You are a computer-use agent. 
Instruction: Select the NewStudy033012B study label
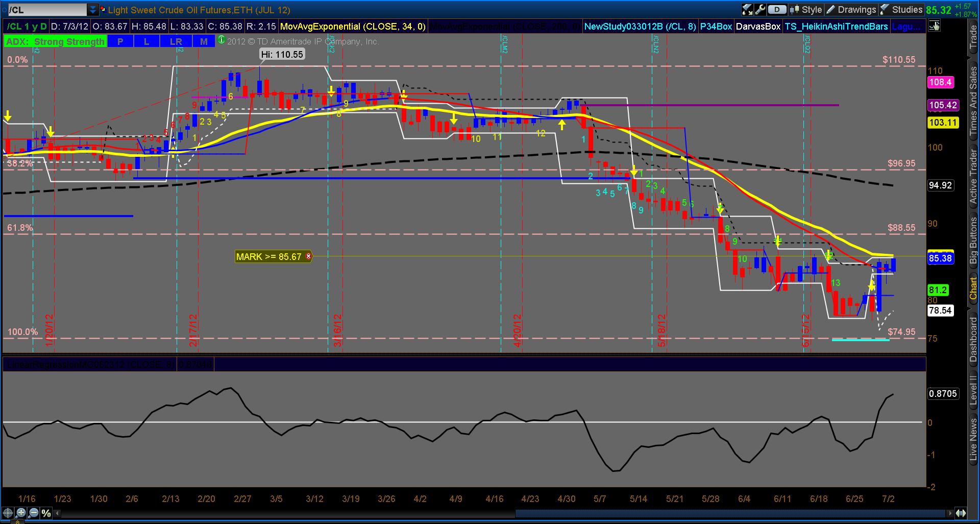coord(640,27)
